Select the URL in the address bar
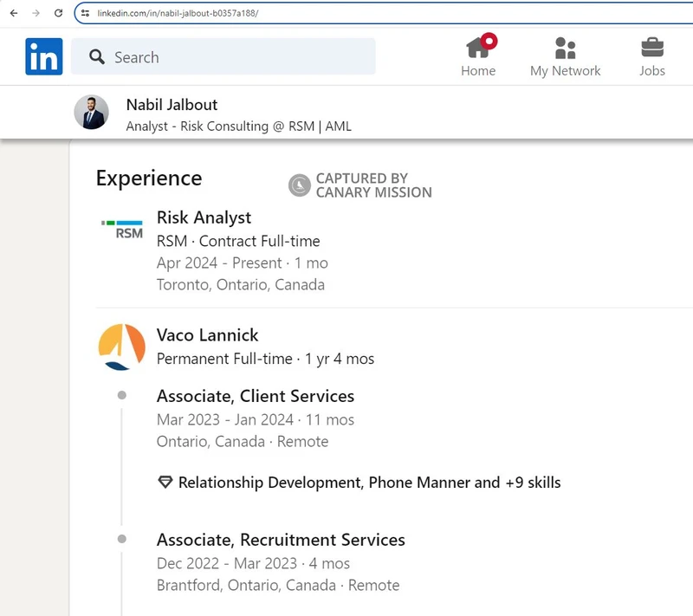 tap(178, 13)
